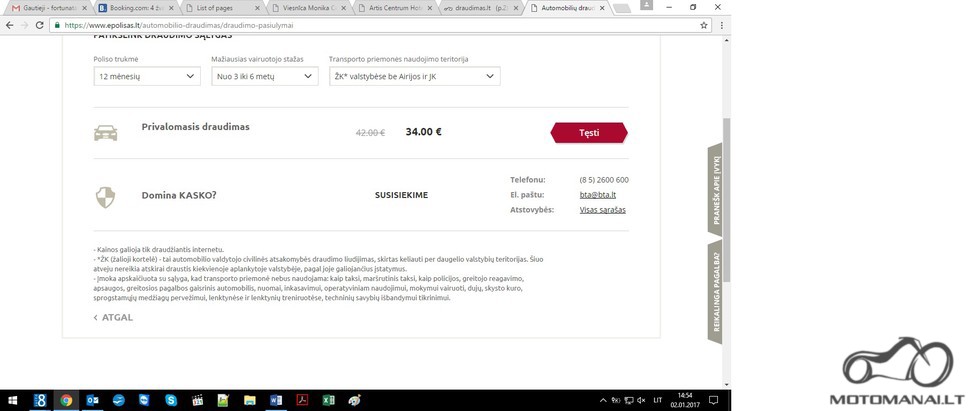This screenshot has height=411, width=970.
Task: Open the Poliso trukmė dropdown
Action: (147, 76)
